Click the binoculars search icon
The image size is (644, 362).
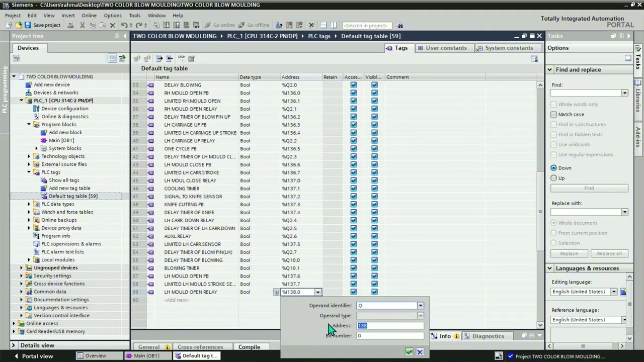pos(400,25)
